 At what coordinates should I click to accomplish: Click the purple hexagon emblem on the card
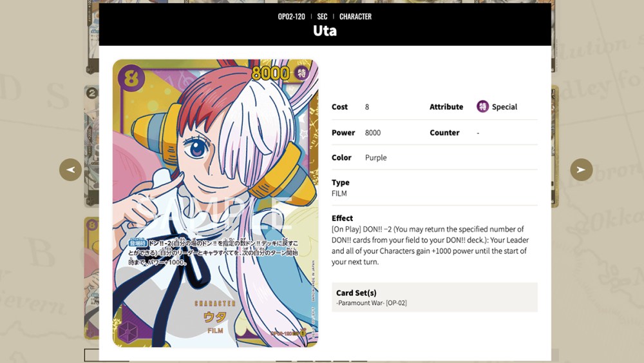click(x=129, y=330)
